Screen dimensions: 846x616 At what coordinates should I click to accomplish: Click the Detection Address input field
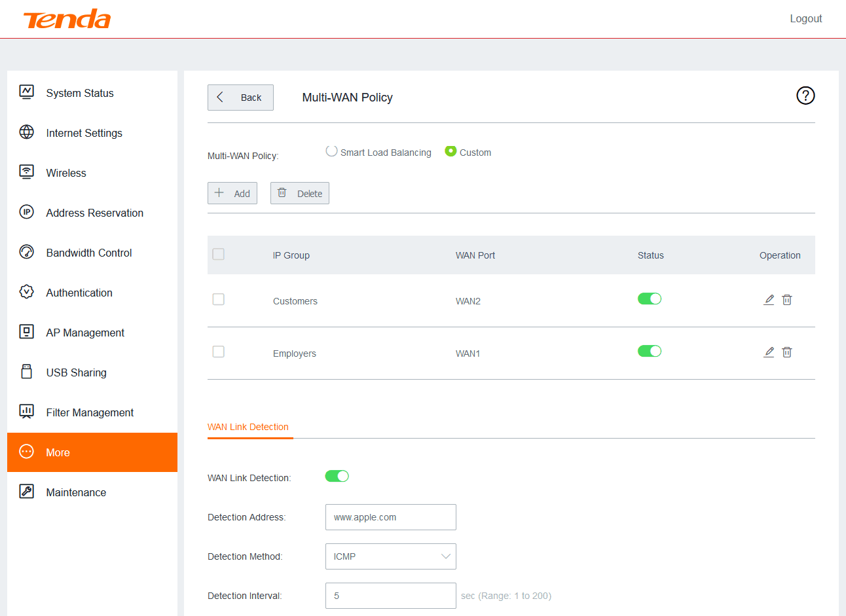click(391, 517)
